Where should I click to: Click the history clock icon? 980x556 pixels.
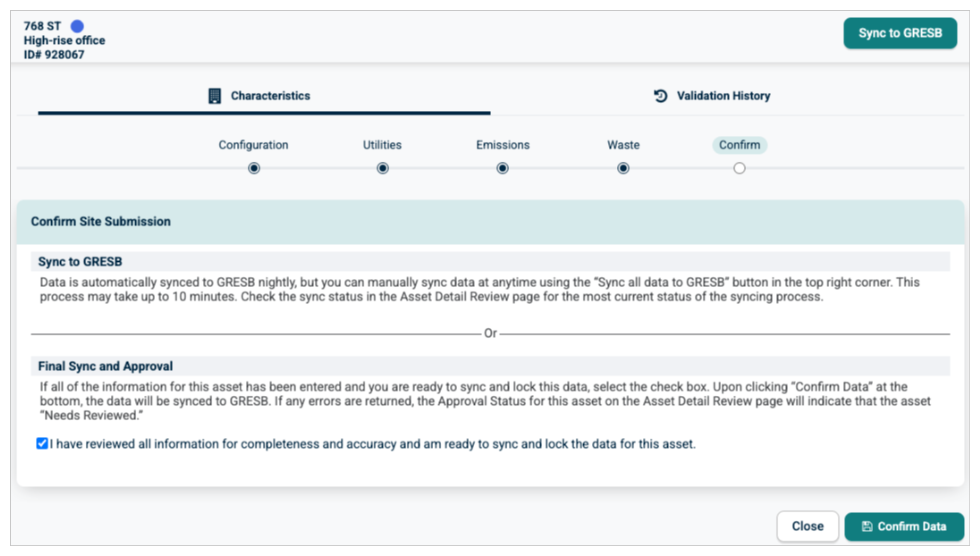(660, 96)
